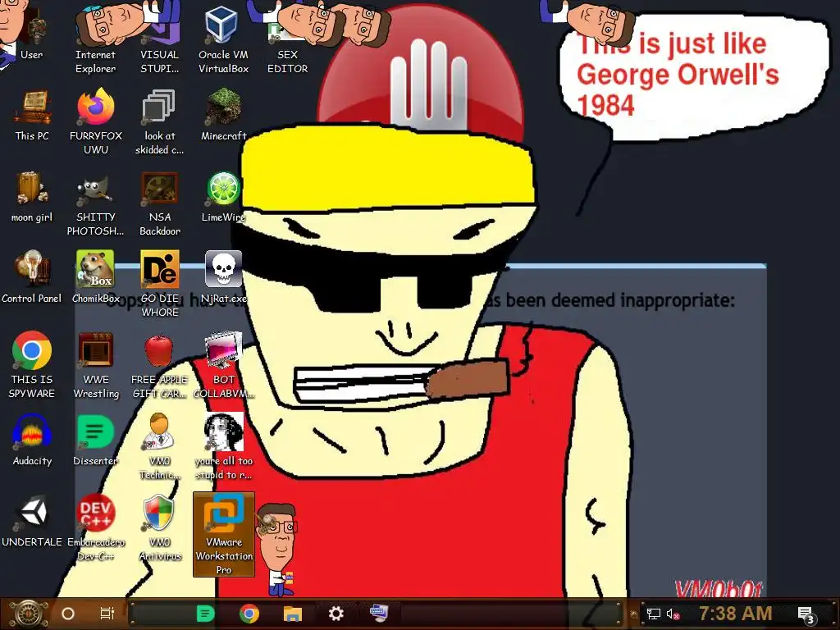840x630 pixels.
Task: Select the WWE Wrestling icon
Action: [x=96, y=365]
